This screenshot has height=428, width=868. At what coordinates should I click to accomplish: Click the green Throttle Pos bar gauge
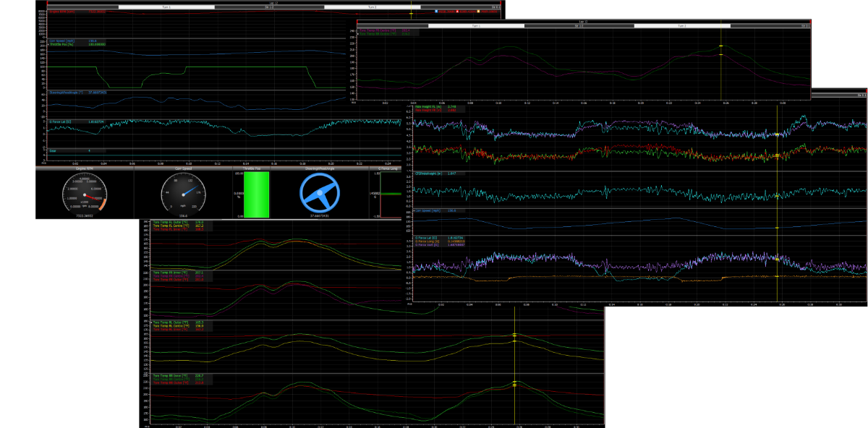pyautogui.click(x=256, y=194)
